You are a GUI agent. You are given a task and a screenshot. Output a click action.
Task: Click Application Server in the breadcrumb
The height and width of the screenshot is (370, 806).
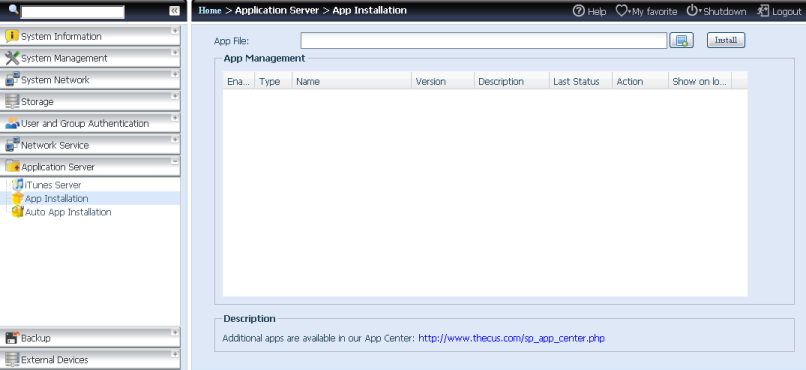click(277, 10)
